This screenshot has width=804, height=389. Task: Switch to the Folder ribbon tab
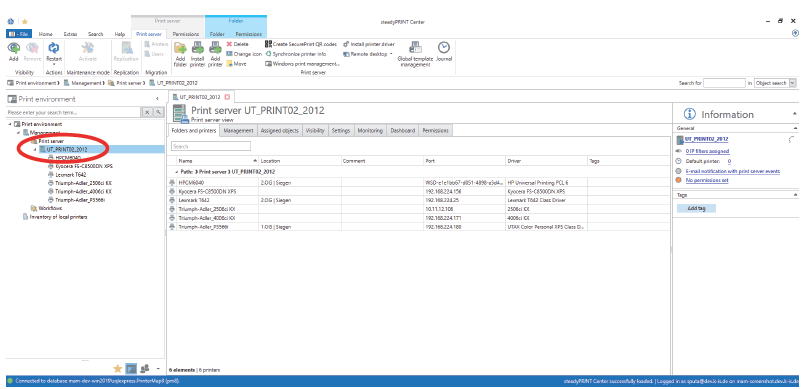[x=217, y=34]
